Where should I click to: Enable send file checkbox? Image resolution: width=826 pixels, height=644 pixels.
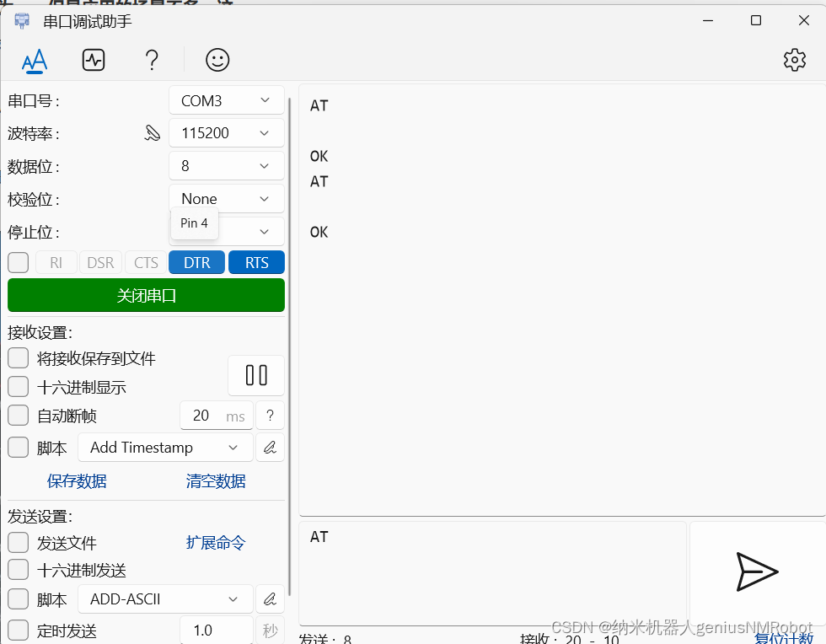[19, 542]
